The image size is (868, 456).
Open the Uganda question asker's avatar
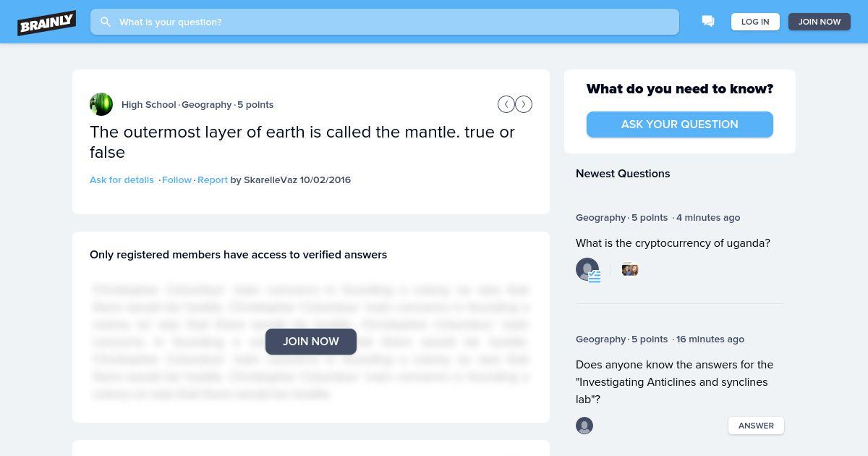(587, 269)
